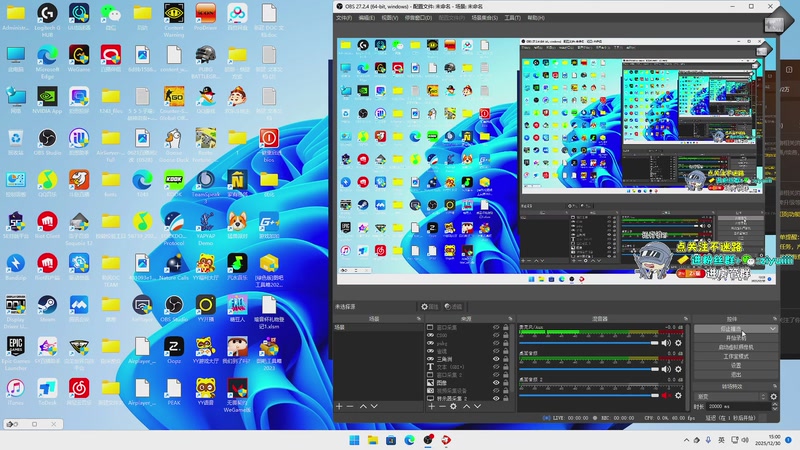This screenshot has height=450, width=800.
Task: Open OBS 设置 from controls panel
Action: pyautogui.click(x=736, y=366)
